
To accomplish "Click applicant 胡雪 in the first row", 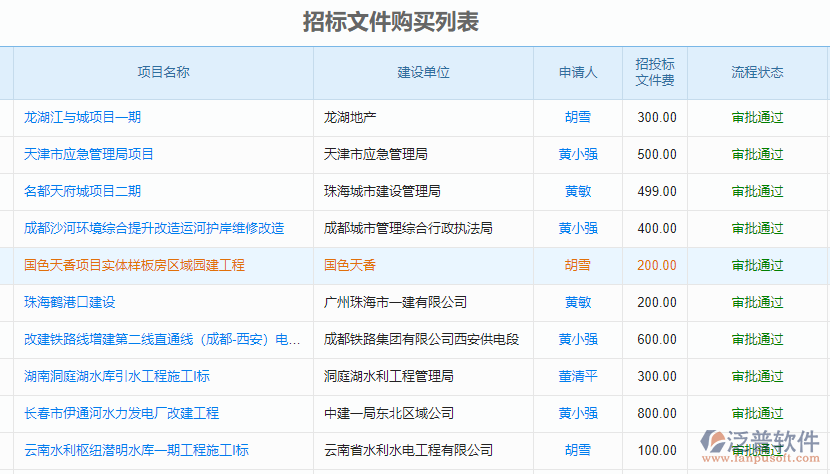I will pos(577,117).
